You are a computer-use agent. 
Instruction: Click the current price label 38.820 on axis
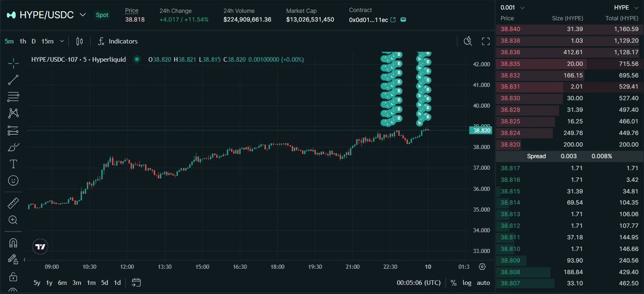point(480,130)
